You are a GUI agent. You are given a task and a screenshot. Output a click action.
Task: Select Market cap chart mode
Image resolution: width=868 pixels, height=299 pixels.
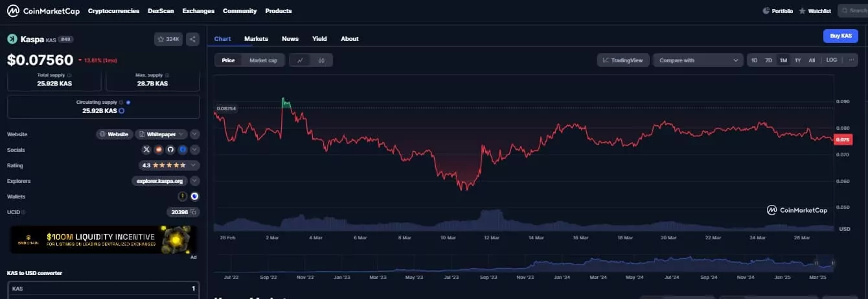[264, 60]
